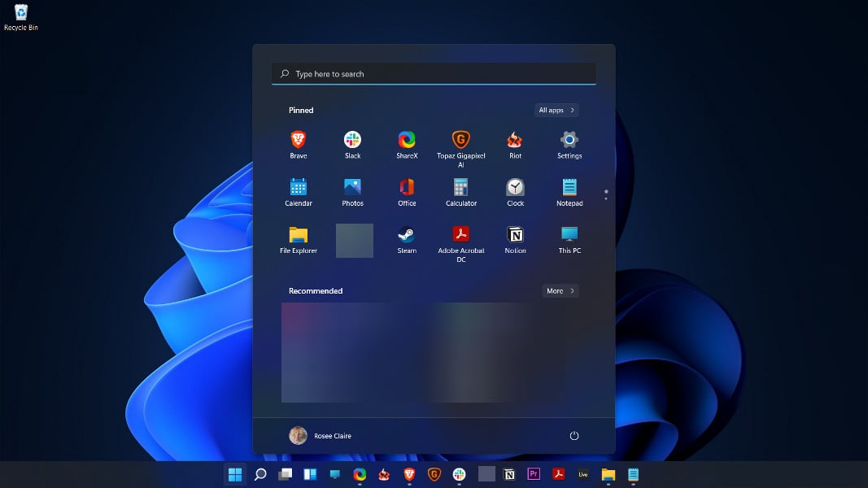Open the power options menu
This screenshot has width=868, height=488.
(x=574, y=435)
